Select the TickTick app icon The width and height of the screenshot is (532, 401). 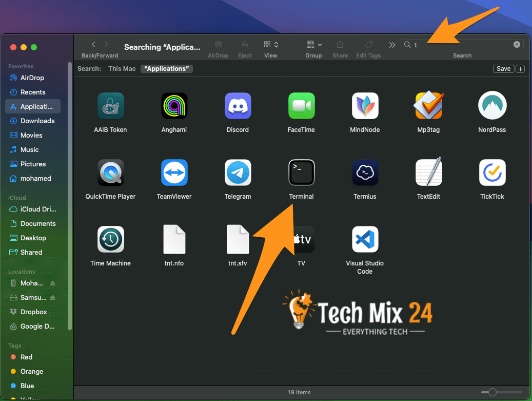coord(492,173)
